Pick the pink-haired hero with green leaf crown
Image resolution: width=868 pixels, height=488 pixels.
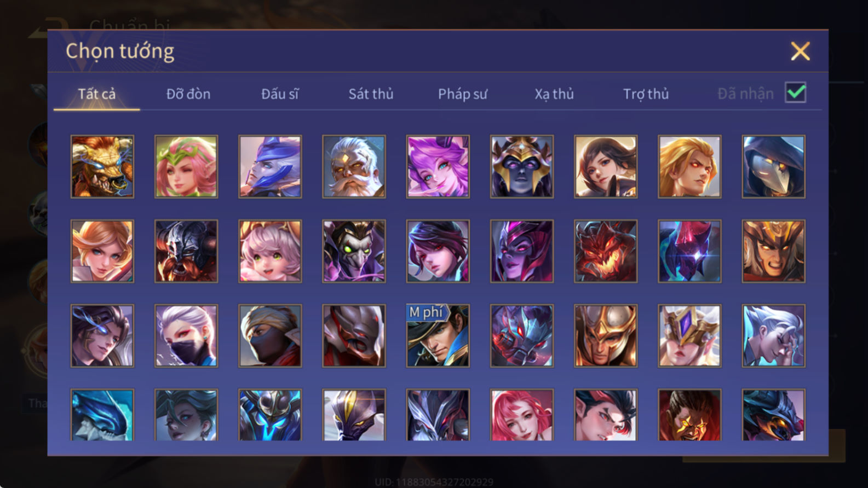point(186,167)
